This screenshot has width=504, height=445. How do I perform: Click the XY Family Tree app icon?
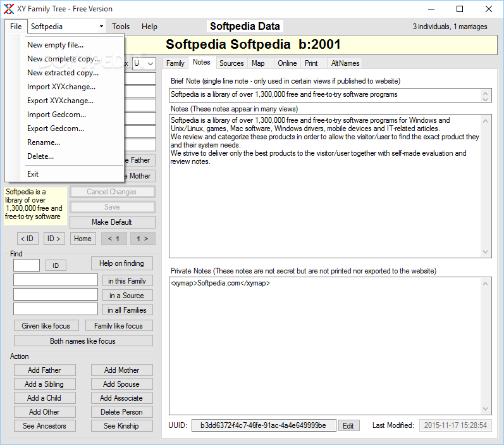[x=9, y=9]
